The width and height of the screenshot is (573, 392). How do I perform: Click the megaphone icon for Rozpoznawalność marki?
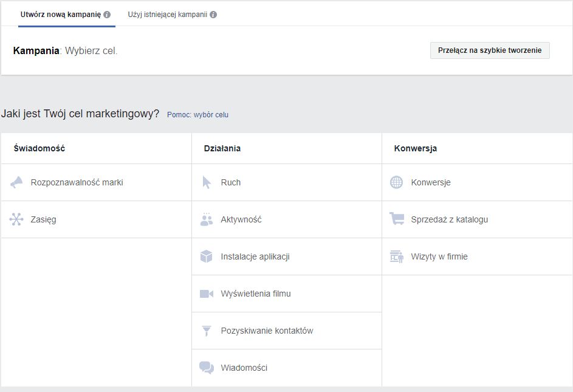16,182
